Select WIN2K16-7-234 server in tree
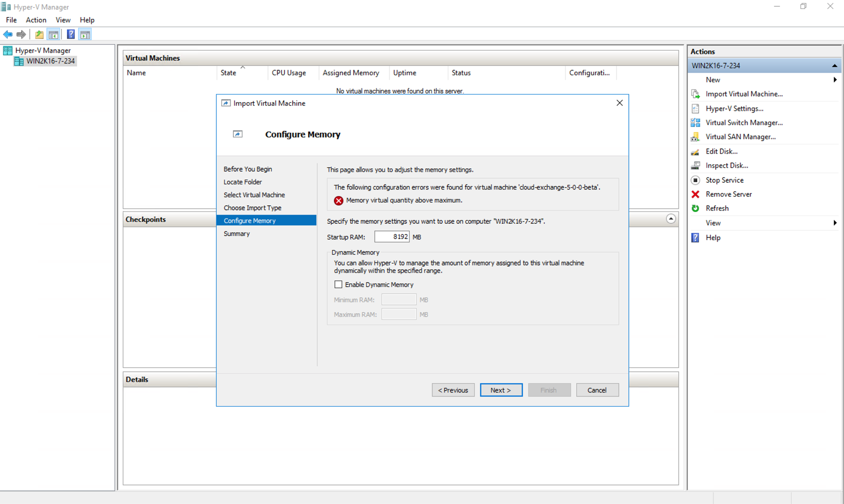Image resolution: width=844 pixels, height=504 pixels. 50,61
